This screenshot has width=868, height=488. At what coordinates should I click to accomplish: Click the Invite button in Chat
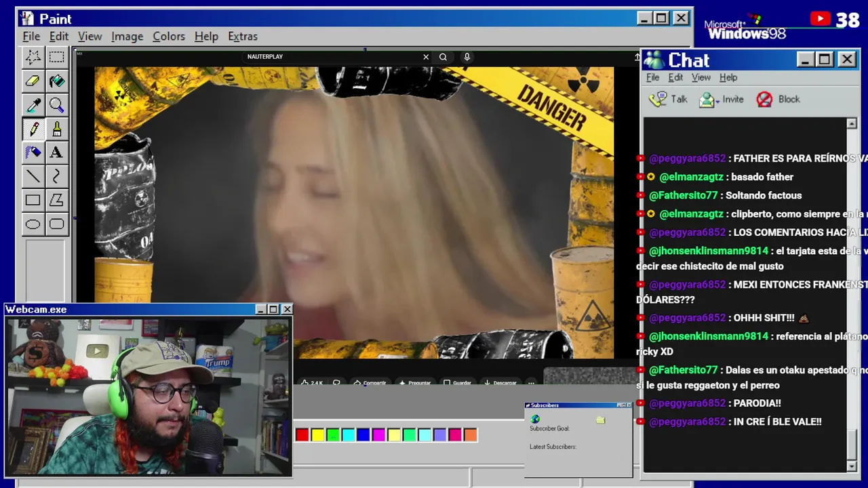[722, 100]
